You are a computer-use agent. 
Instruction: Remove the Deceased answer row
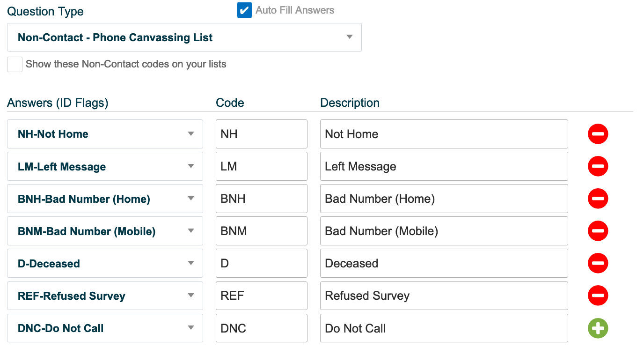click(x=598, y=263)
